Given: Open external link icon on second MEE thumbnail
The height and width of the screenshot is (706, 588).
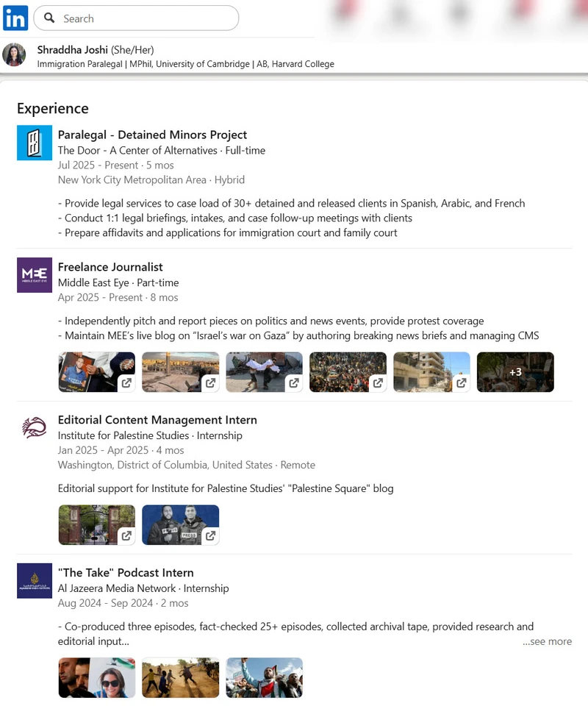Looking at the screenshot, I should (210, 383).
